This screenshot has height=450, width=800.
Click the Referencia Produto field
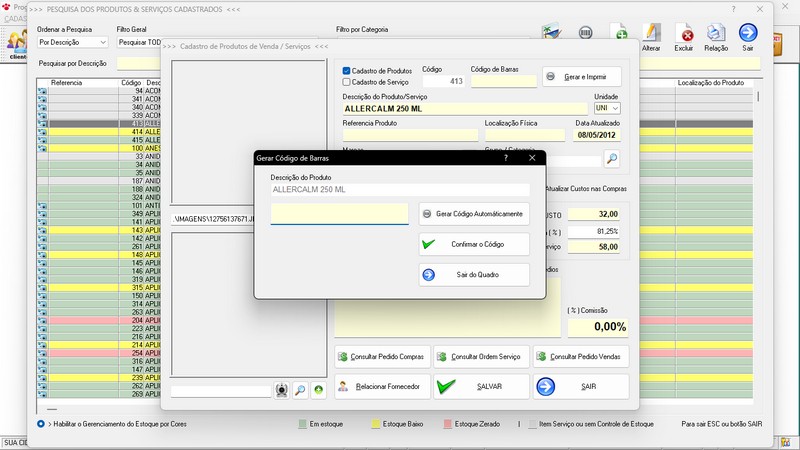[x=410, y=135]
